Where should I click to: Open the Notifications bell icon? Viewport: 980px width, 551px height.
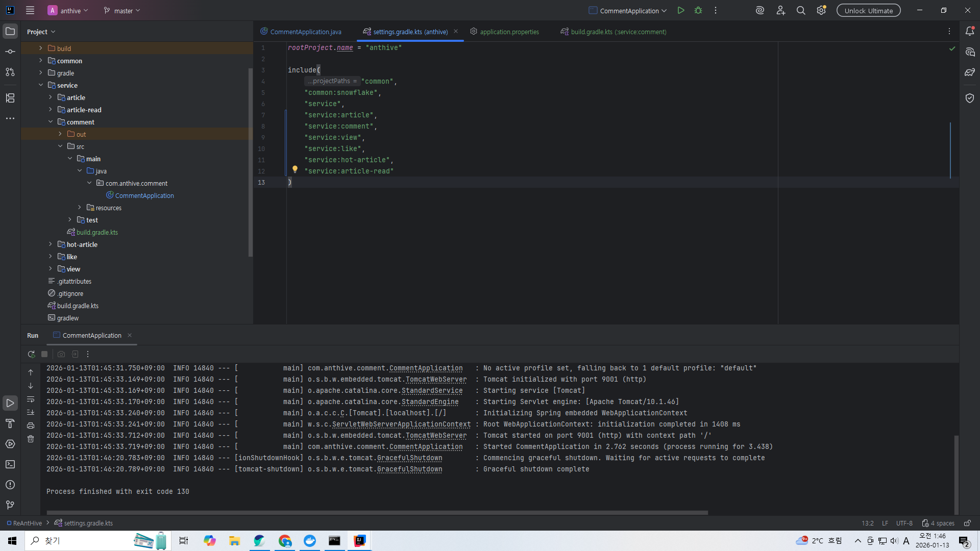tap(970, 31)
